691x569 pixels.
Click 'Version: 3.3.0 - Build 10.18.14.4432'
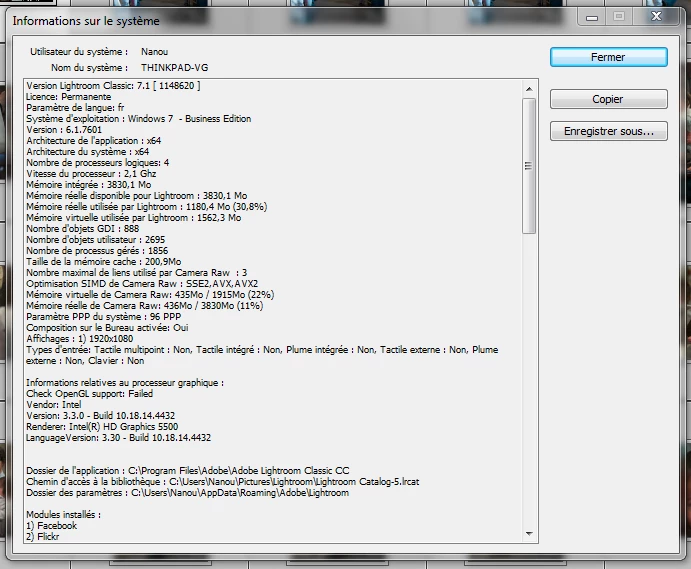[100, 416]
